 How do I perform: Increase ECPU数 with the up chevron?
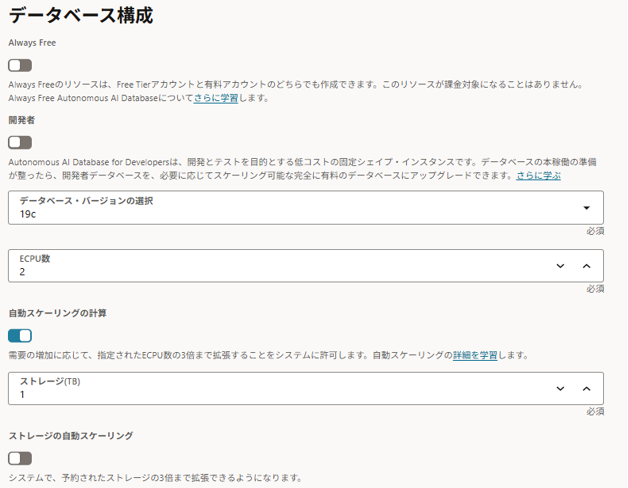586,266
